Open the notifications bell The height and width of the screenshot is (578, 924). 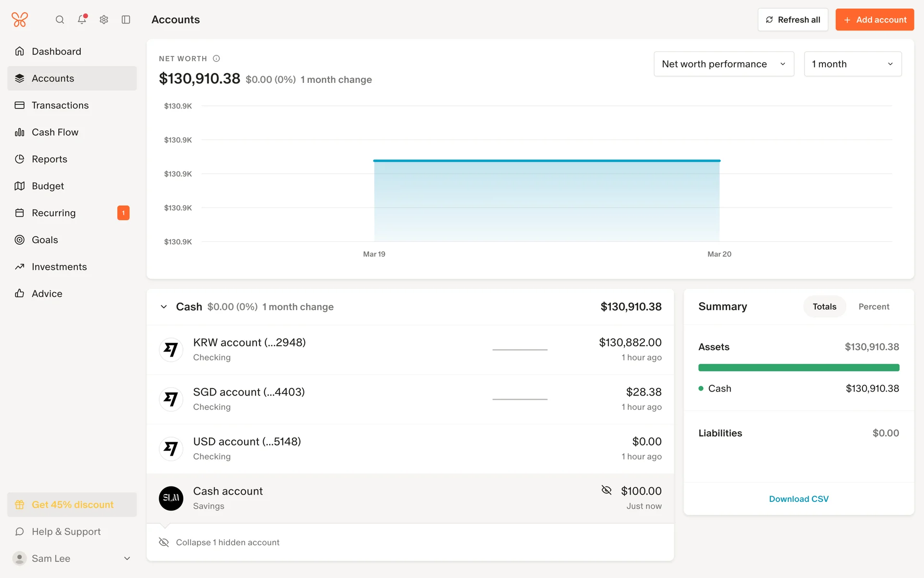pyautogui.click(x=82, y=20)
